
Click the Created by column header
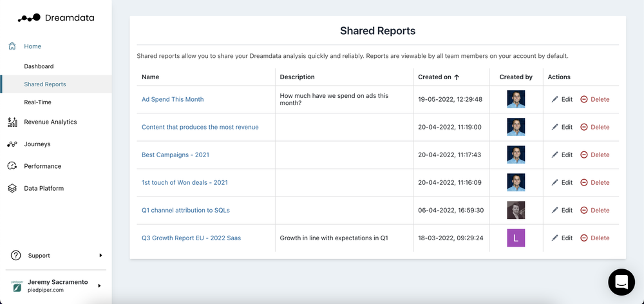click(x=516, y=77)
